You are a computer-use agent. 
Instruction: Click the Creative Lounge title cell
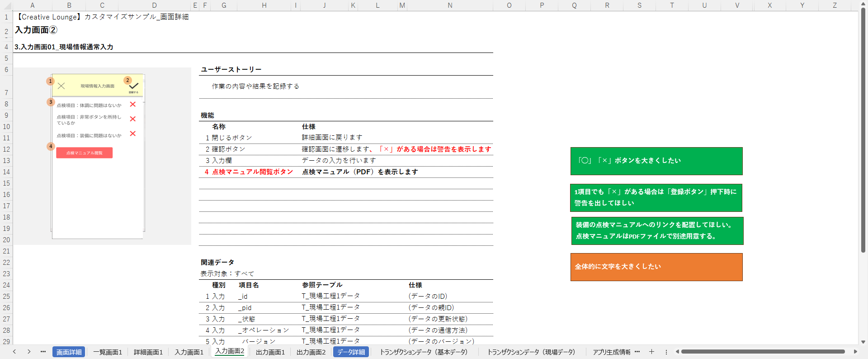(102, 17)
